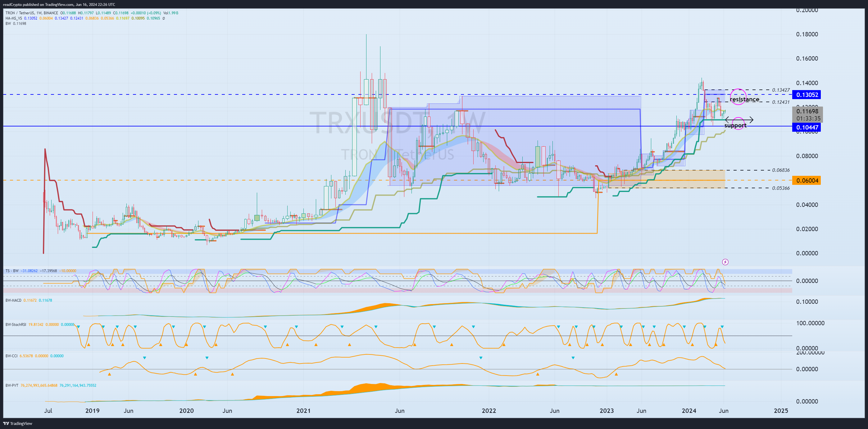The width and height of the screenshot is (868, 429).
Task: Select the 'support' text annotation
Action: 735,126
